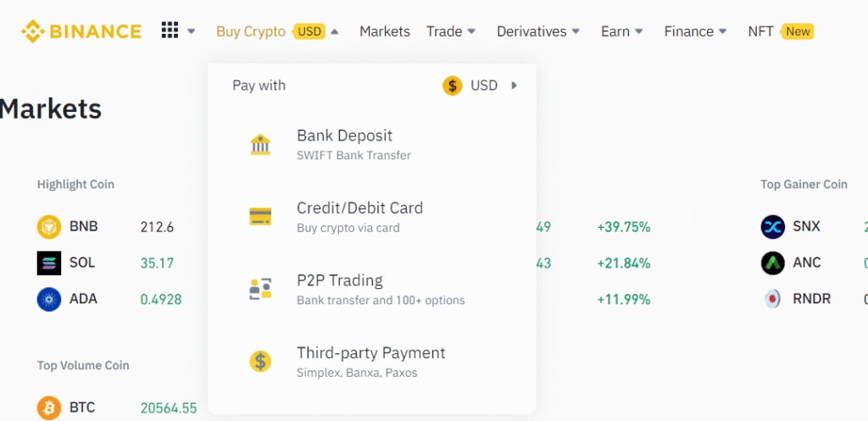Choose P2P Trading payment option
This screenshot has width=868, height=421.
tap(339, 289)
